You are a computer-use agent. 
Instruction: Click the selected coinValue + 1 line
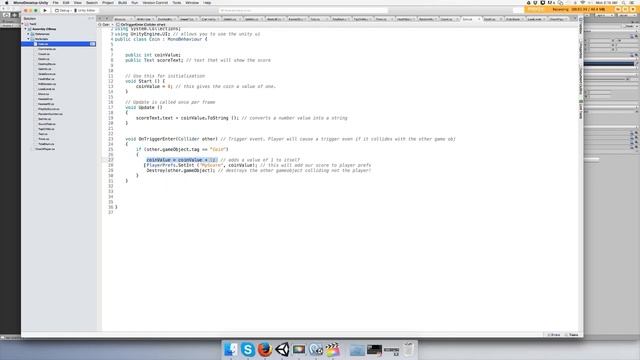tap(182, 160)
